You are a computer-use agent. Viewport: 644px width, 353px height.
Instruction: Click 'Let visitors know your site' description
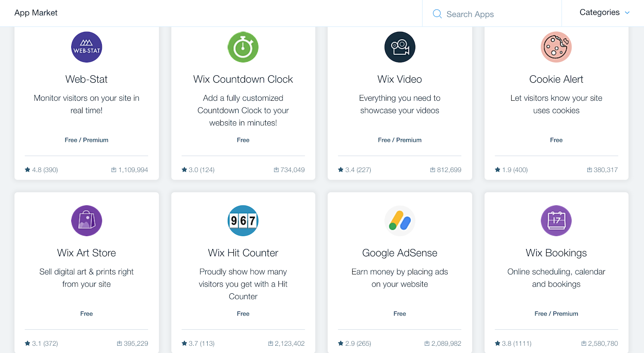556,104
